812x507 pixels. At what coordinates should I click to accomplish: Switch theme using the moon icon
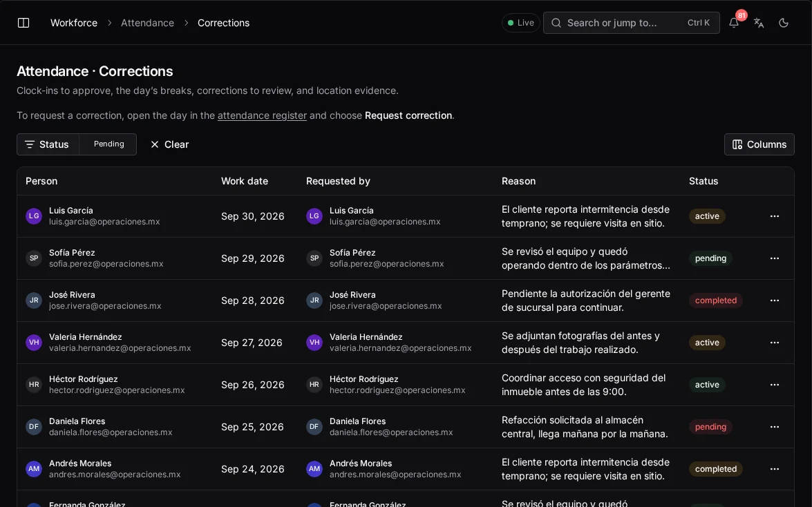784,23
